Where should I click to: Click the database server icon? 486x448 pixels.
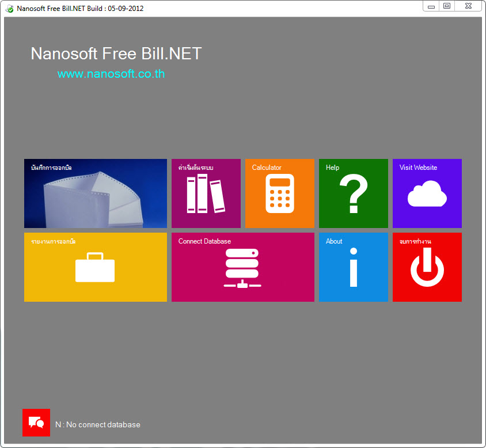(242, 268)
